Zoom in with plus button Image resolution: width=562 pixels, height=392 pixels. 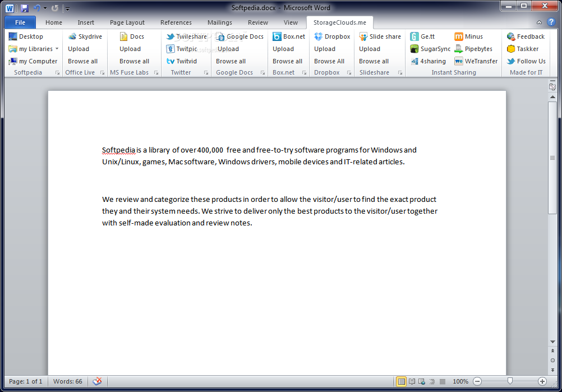point(542,381)
